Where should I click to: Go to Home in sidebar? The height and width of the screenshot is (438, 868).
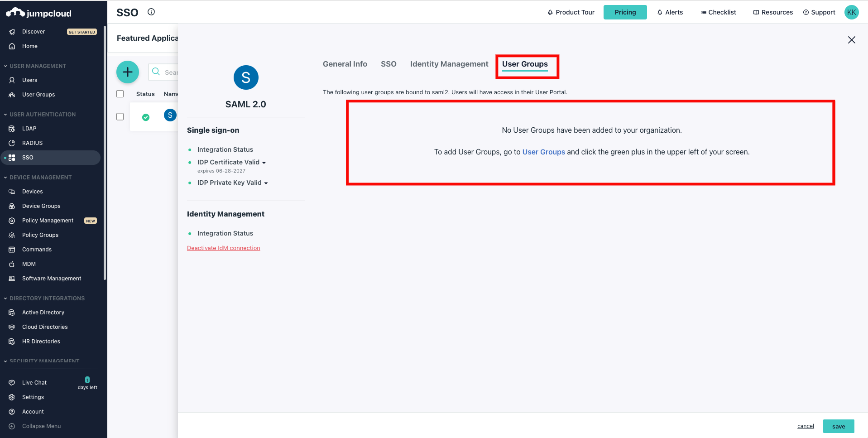click(x=30, y=46)
